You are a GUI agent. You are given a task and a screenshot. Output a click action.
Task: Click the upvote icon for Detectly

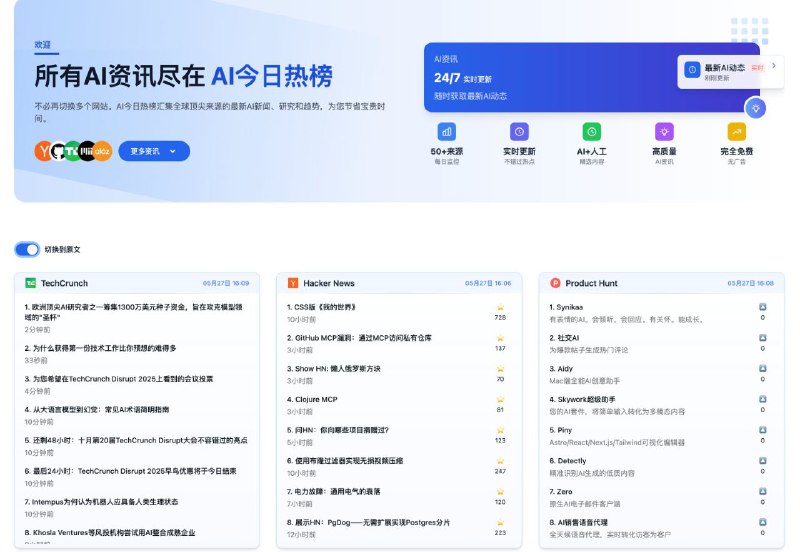[x=763, y=461]
